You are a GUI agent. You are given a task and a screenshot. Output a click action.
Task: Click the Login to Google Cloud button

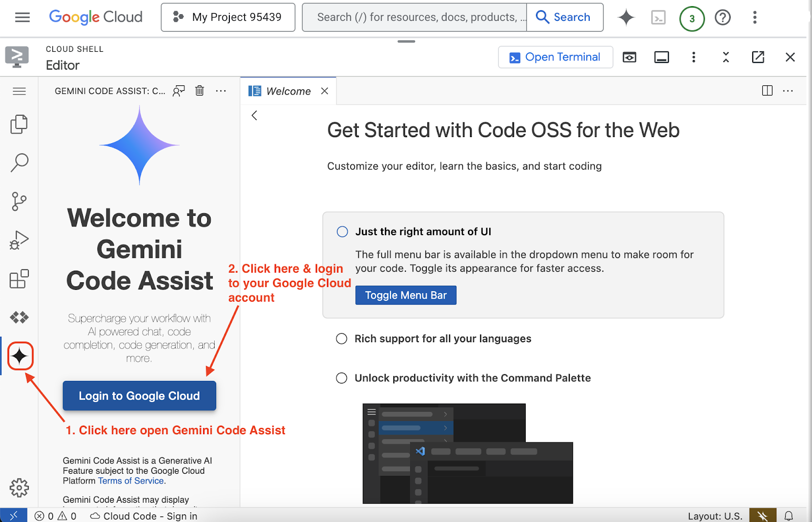pyautogui.click(x=139, y=396)
